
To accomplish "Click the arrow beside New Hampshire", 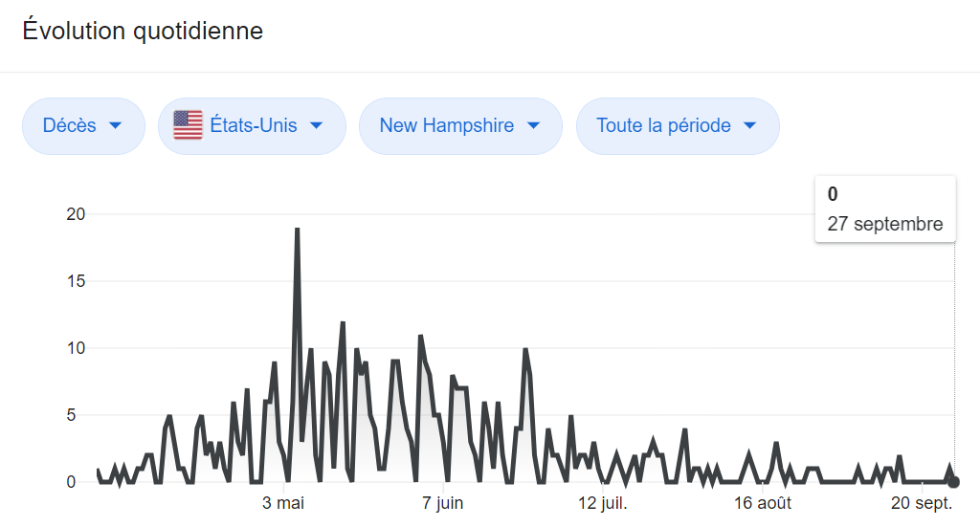I will tap(533, 126).
